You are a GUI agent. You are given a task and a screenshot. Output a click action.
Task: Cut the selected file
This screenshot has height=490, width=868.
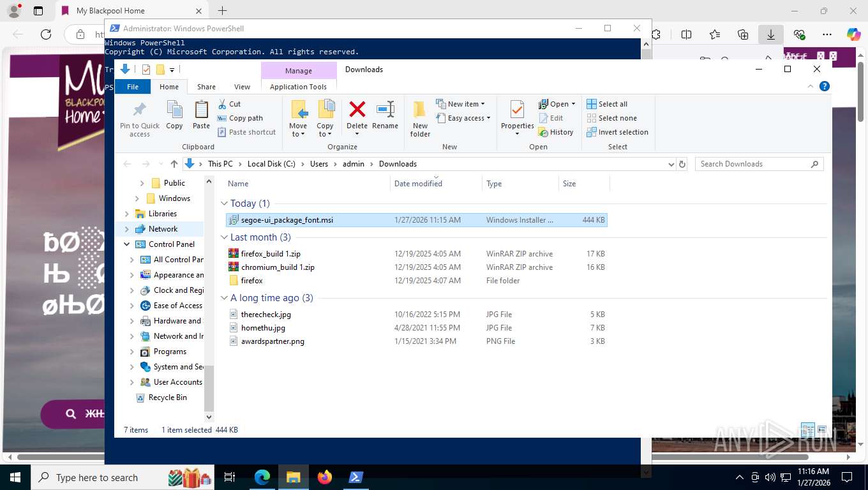(x=229, y=104)
